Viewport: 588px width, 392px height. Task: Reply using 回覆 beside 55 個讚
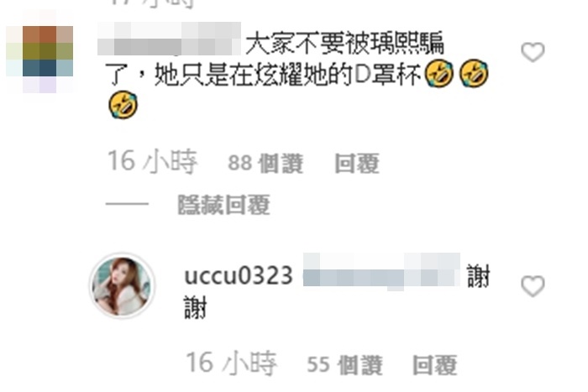click(x=435, y=365)
